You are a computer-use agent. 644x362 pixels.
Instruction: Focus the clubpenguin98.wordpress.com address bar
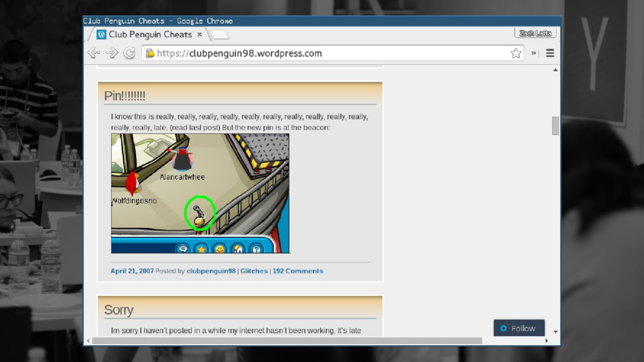333,53
